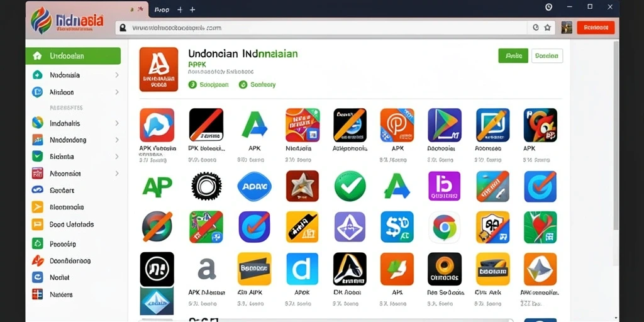Expand the 'Nndonaisia' sidebar chevron
This screenshot has width=644, height=322.
pos(117,75)
